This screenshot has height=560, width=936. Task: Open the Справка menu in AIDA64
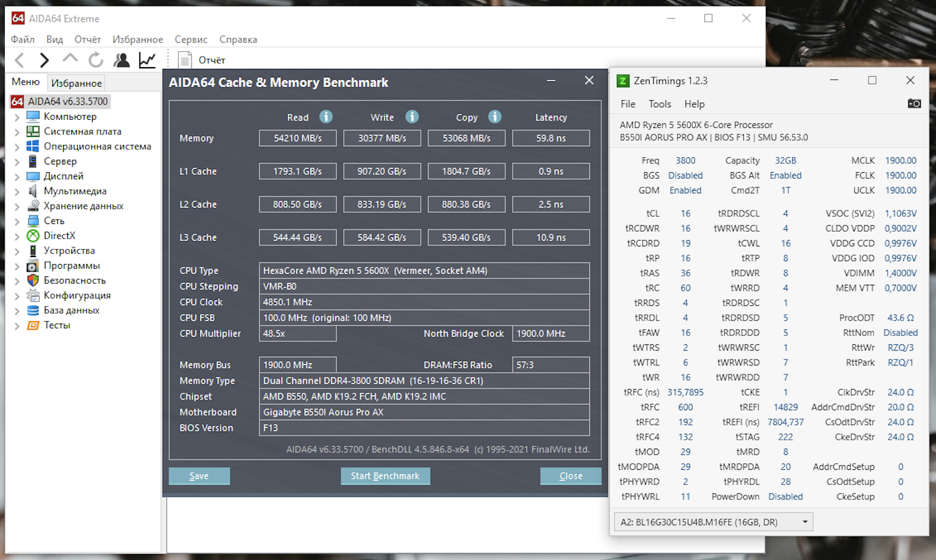[x=238, y=39]
